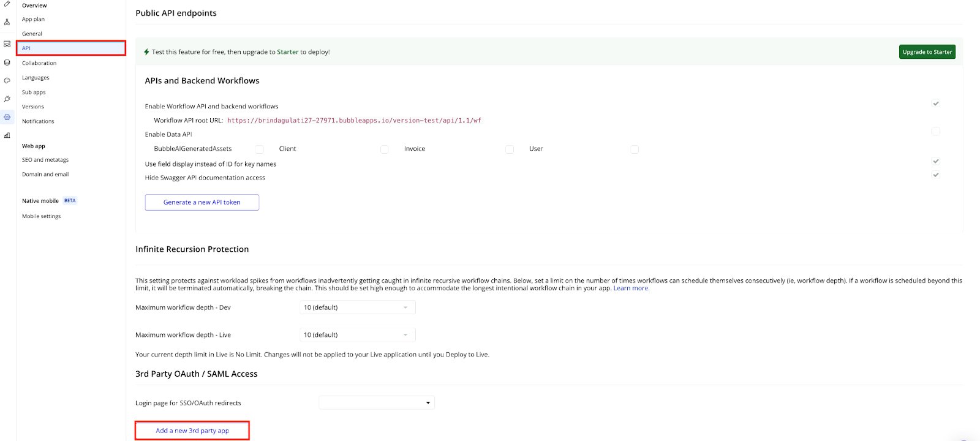Click the Upgrade to Starter button
The height and width of the screenshot is (441, 980).
coord(927,52)
